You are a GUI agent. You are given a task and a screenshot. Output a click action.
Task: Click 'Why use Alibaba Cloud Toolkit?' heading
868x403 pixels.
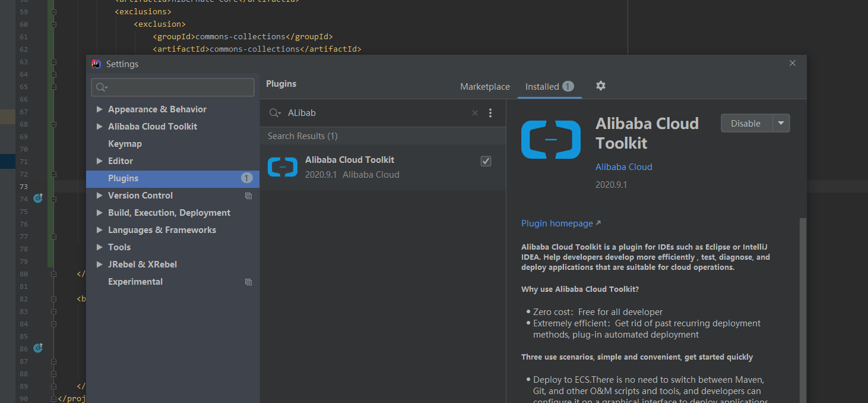pyautogui.click(x=580, y=289)
